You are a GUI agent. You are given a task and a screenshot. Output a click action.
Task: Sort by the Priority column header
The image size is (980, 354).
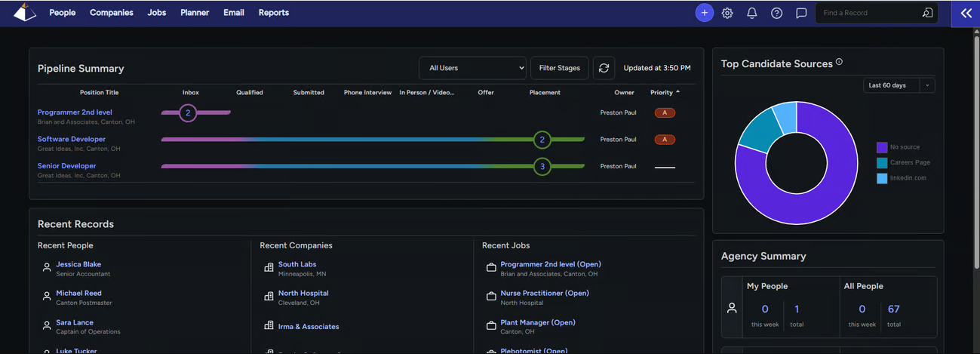coord(664,92)
